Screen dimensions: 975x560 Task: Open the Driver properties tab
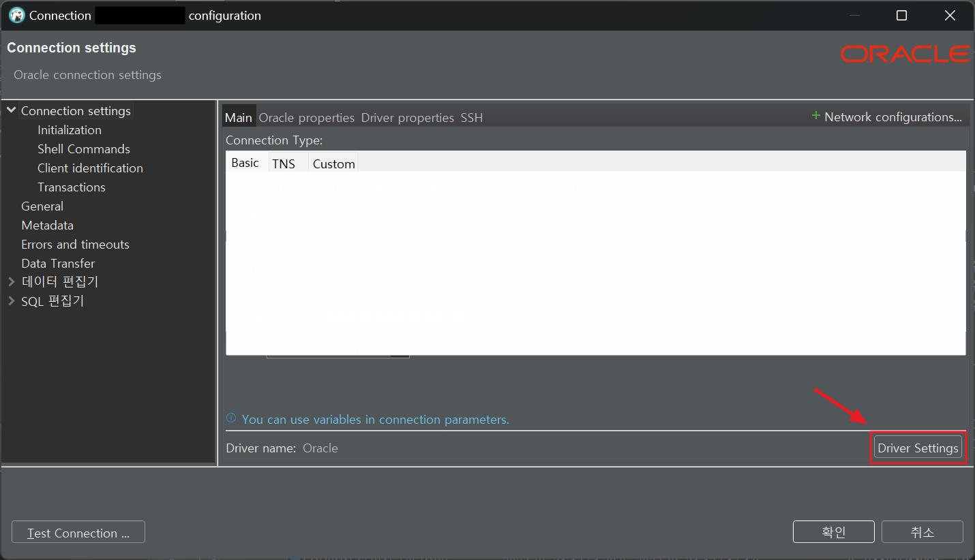click(408, 117)
